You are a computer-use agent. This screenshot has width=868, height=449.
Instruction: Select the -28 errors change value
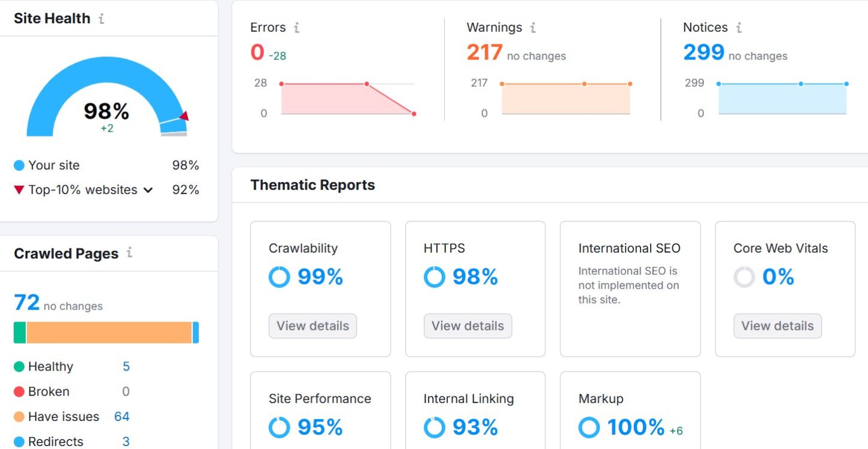277,56
